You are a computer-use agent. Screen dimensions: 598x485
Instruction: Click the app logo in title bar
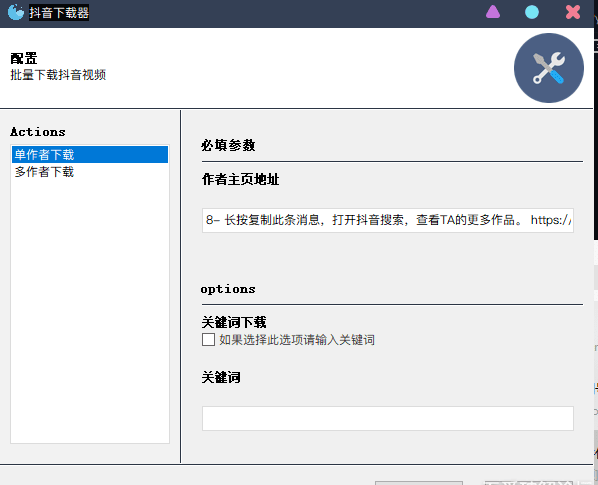pyautogui.click(x=16, y=12)
